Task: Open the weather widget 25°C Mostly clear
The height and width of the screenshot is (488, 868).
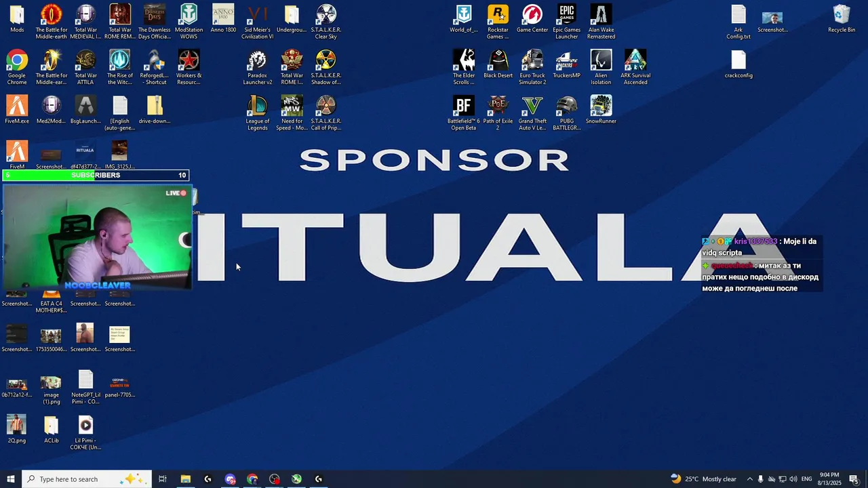Action: (703, 479)
